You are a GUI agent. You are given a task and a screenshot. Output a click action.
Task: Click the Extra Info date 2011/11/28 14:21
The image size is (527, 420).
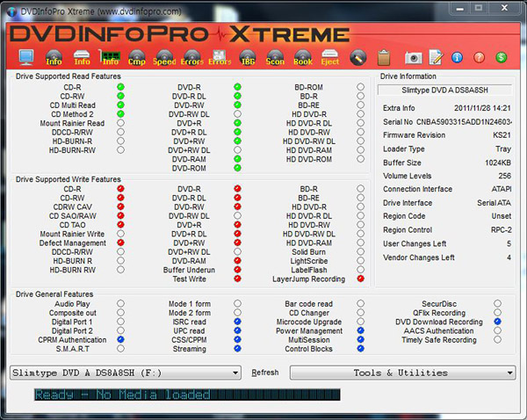(x=482, y=108)
